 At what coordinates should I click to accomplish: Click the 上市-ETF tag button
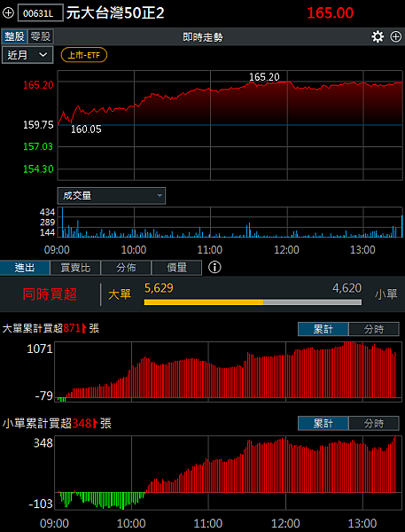point(84,55)
